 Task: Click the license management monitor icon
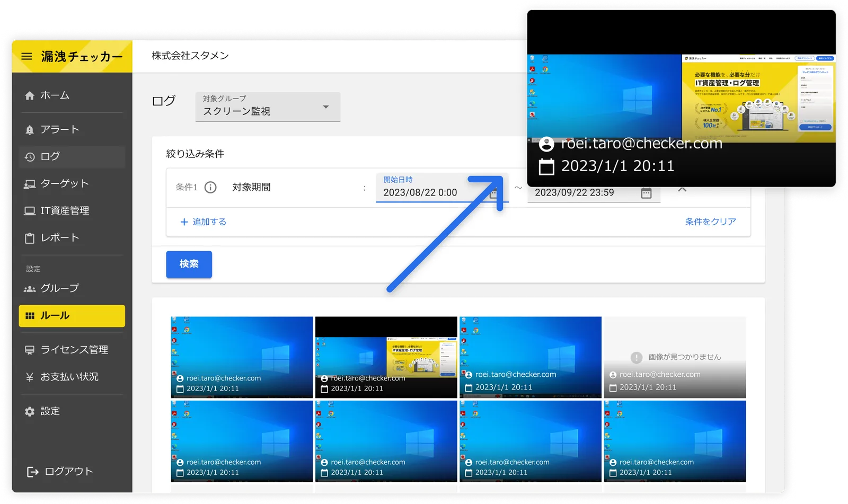pos(30,350)
